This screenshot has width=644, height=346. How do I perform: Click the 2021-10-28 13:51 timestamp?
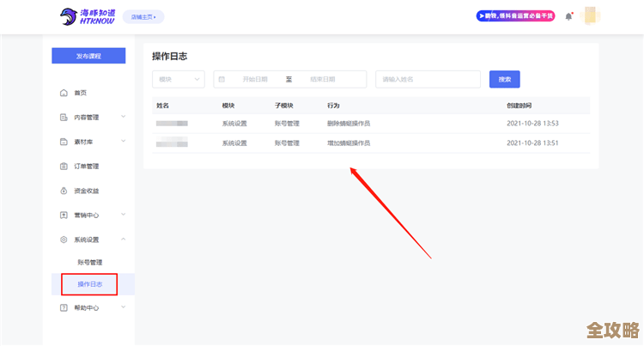[x=532, y=143]
